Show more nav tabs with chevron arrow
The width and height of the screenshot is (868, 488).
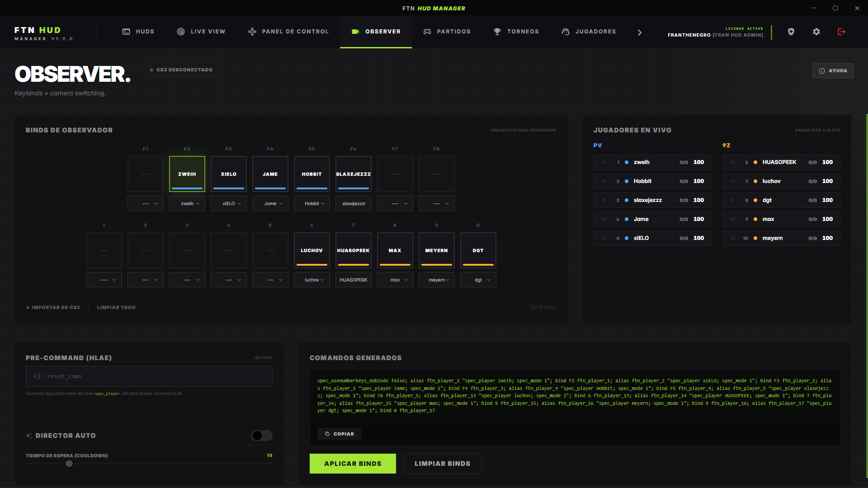[x=640, y=33]
